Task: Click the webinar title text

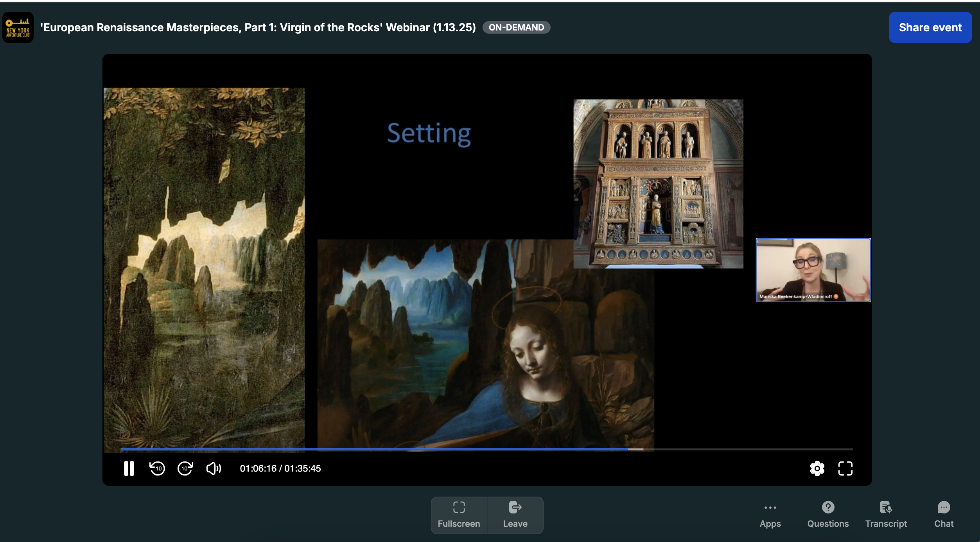Action: click(258, 27)
